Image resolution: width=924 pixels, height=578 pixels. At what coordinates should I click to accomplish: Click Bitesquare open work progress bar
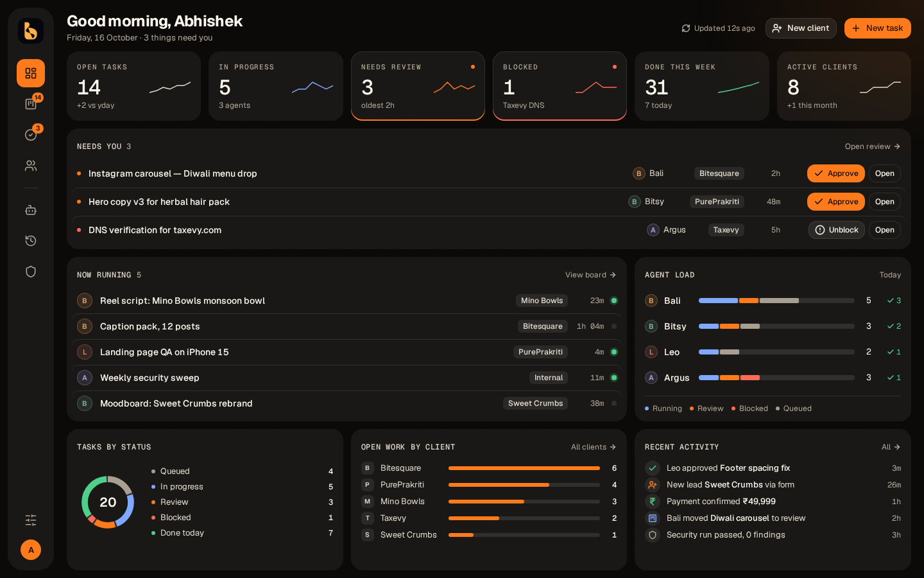(524, 468)
